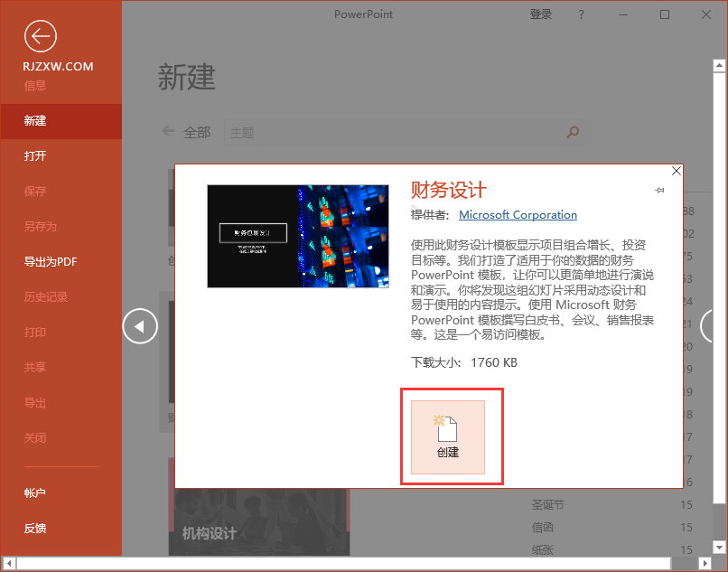This screenshot has height=572, width=728.
Task: Click the left arrow to view previous template
Action: click(x=140, y=326)
